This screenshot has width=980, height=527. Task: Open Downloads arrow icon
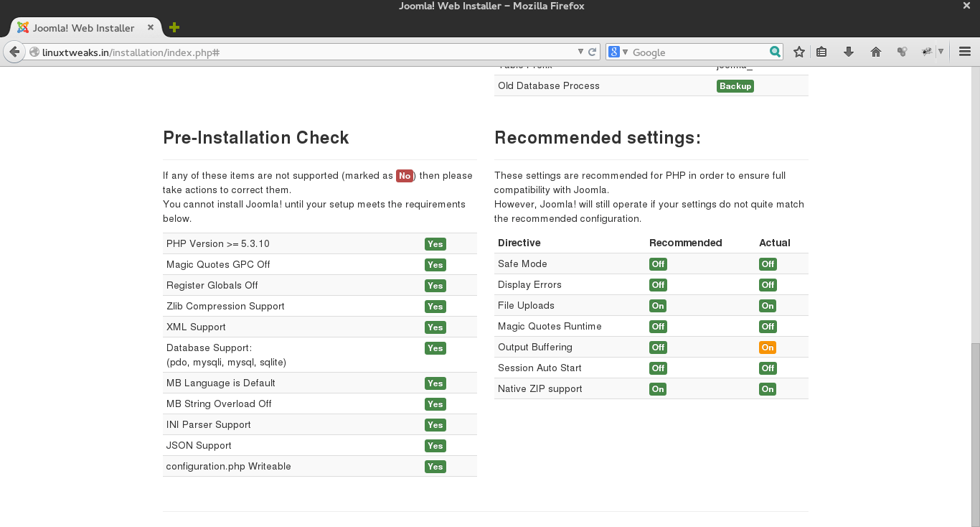[849, 52]
